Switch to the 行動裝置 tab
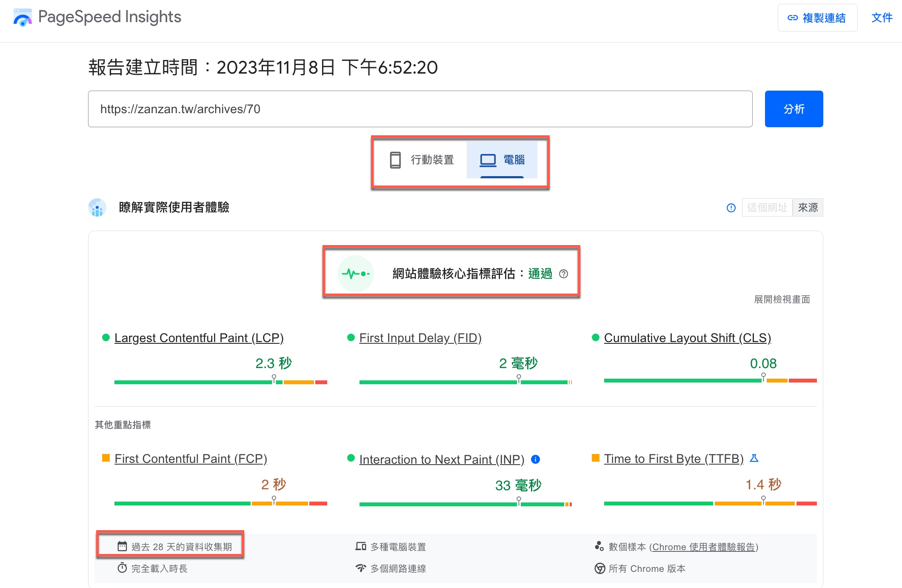 (421, 160)
